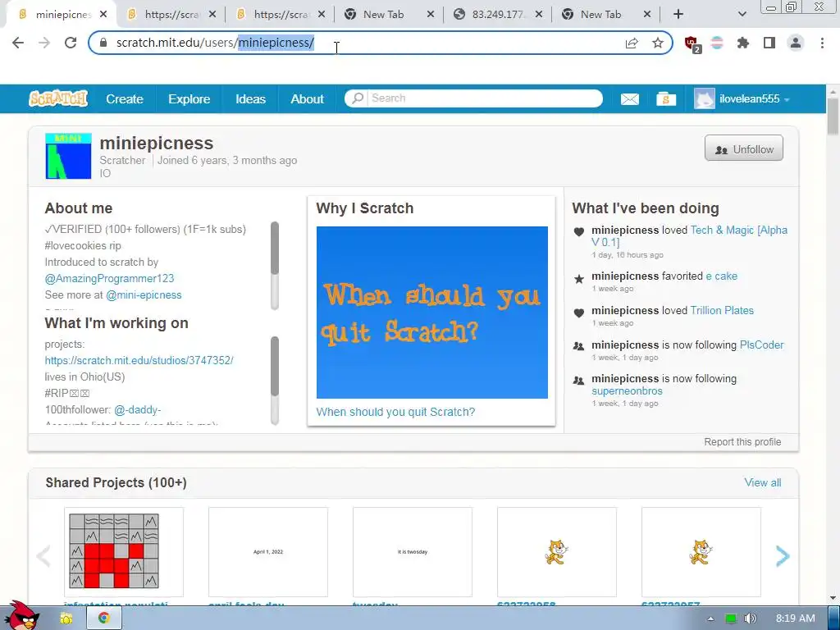Open the Extensions puzzle-piece icon
This screenshot has height=630, width=840.
coord(743,43)
